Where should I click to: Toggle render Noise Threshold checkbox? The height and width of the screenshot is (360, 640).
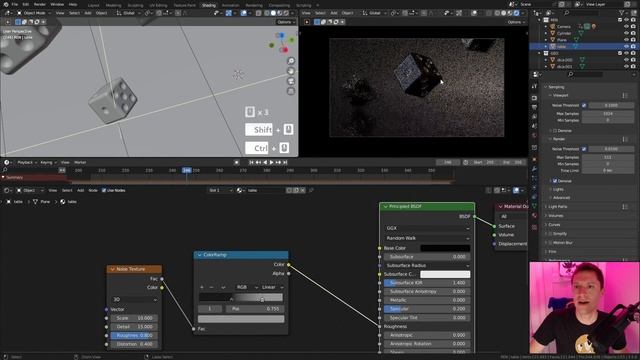[584, 149]
